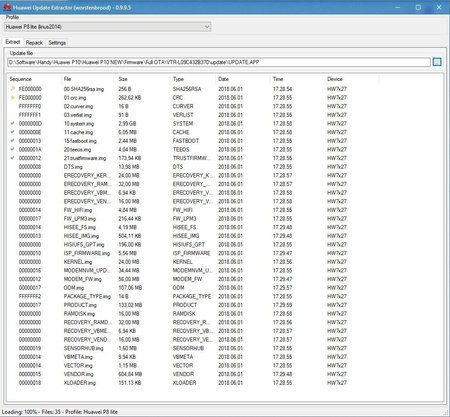Screen dimensions: 450x417
Task: Sort by the Type column header
Action: tap(178, 79)
